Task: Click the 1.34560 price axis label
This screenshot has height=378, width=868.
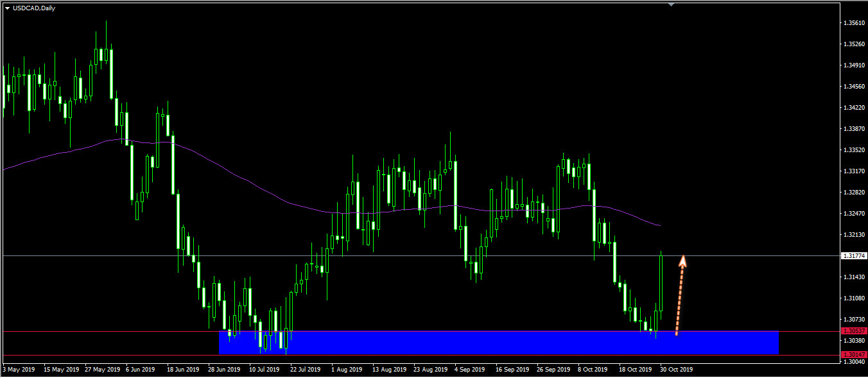Action: [x=854, y=87]
